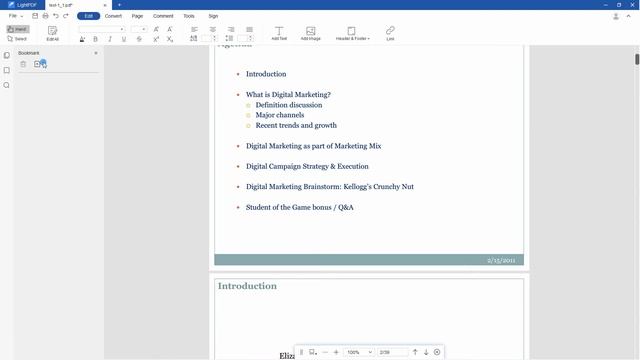Image resolution: width=640 pixels, height=360 pixels.
Task: Align text left
Action: click(194, 29)
